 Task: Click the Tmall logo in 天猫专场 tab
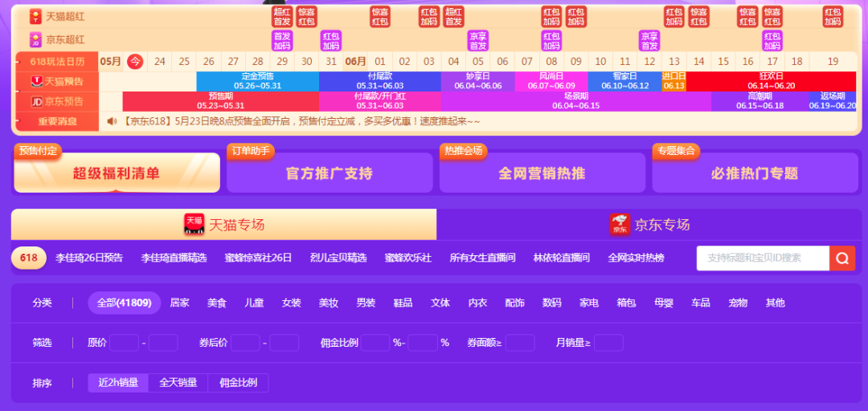click(x=194, y=225)
